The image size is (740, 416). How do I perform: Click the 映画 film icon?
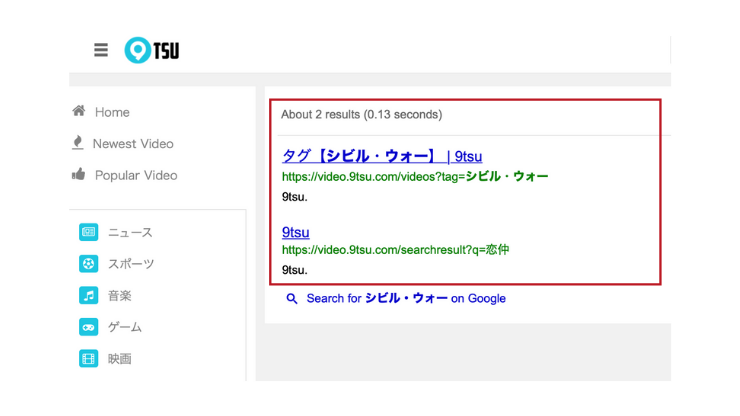pyautogui.click(x=88, y=358)
